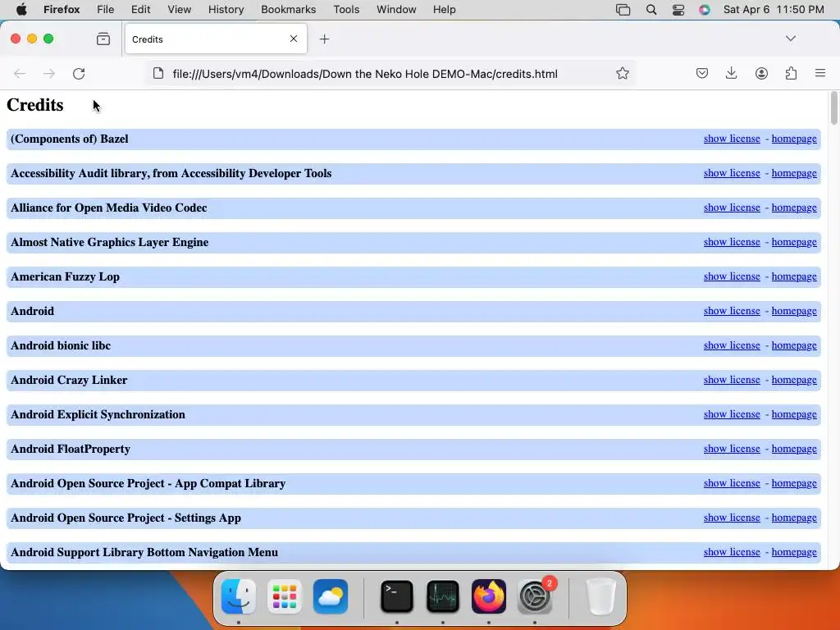Viewport: 840px width, 630px height.
Task: Open the Window menu
Action: pos(396,10)
